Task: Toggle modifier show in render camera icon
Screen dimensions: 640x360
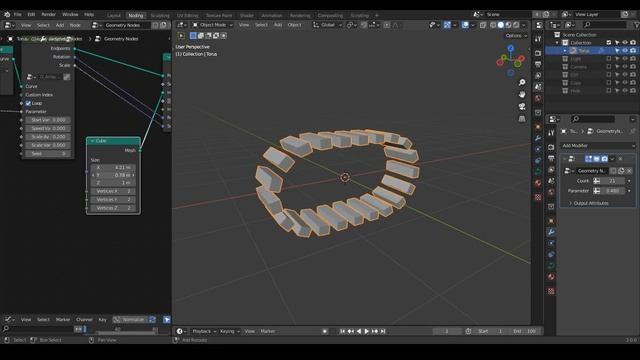Action: click(604, 159)
